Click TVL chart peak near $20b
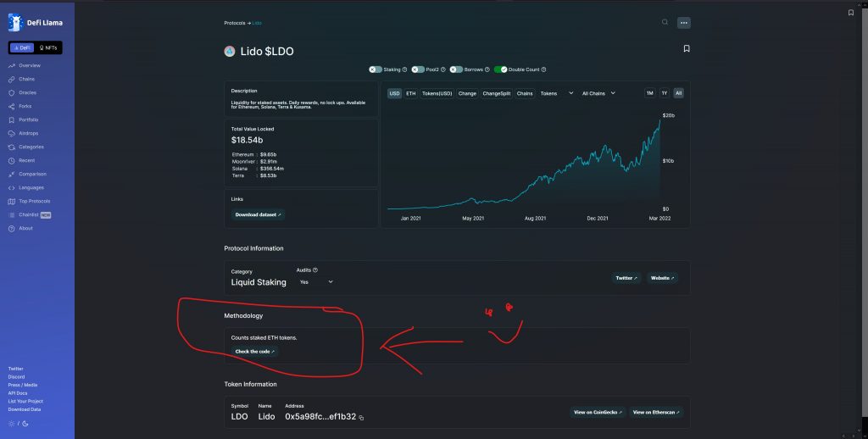The width and height of the screenshot is (868, 439). click(x=659, y=120)
